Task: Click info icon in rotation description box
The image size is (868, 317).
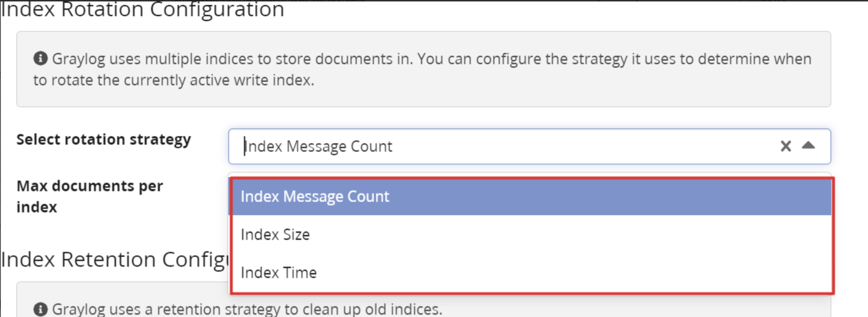Action: click(41, 59)
